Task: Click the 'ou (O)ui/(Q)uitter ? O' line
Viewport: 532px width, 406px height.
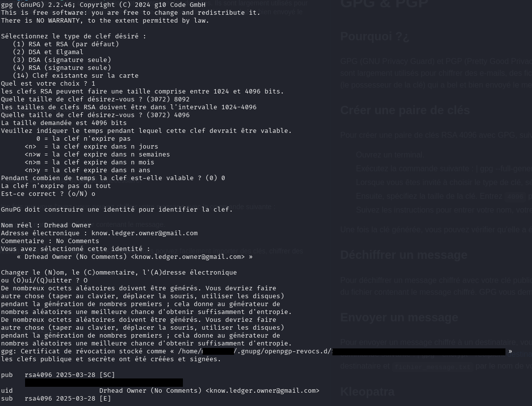Action: [44, 281]
